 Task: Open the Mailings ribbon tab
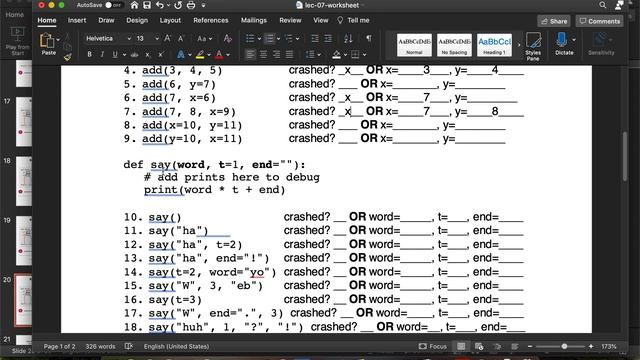tap(253, 20)
